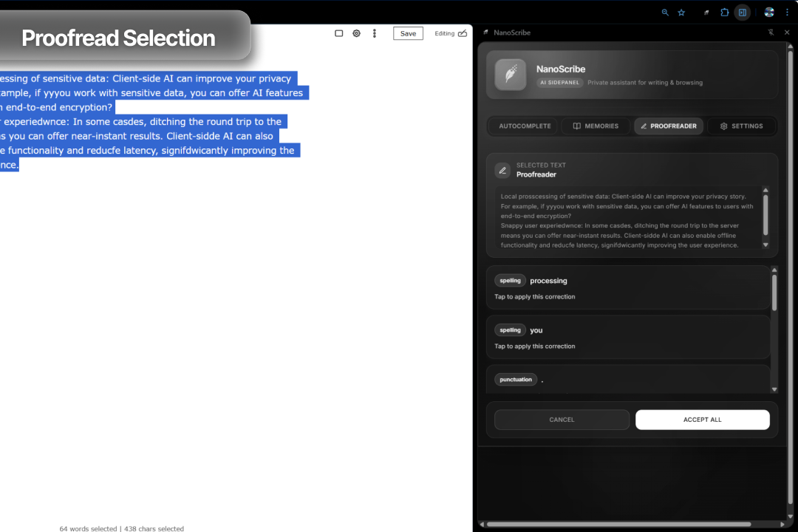
Task: Switch to the Memories tab
Action: click(596, 126)
